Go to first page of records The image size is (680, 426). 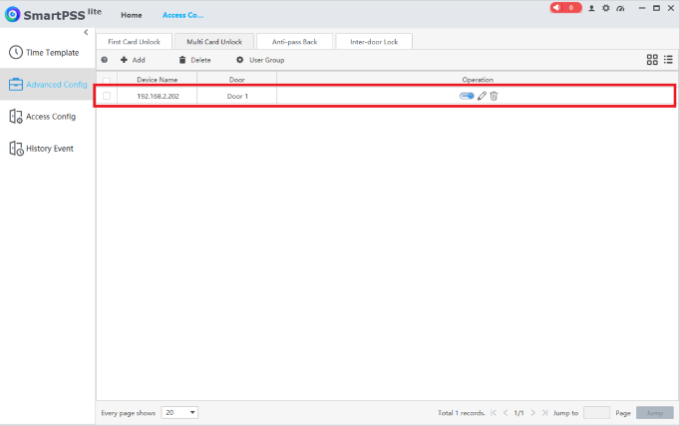click(x=493, y=413)
